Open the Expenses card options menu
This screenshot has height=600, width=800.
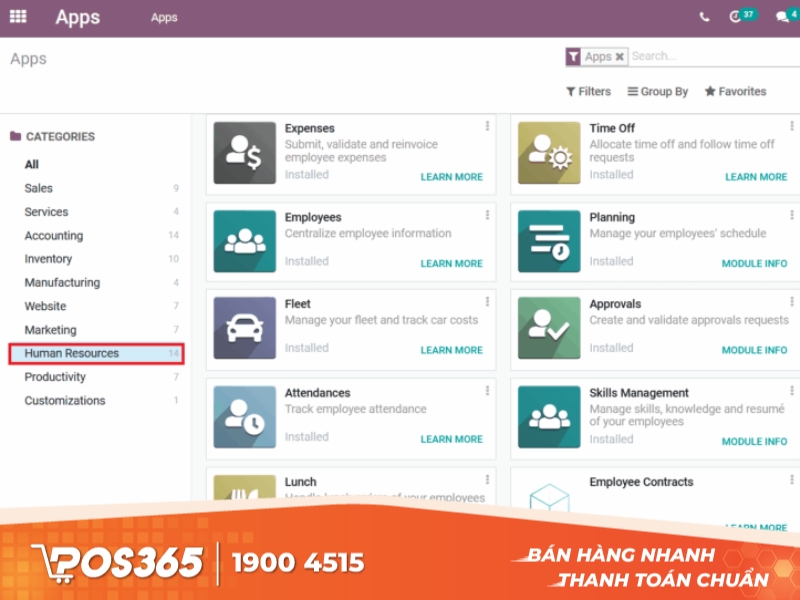[487, 125]
